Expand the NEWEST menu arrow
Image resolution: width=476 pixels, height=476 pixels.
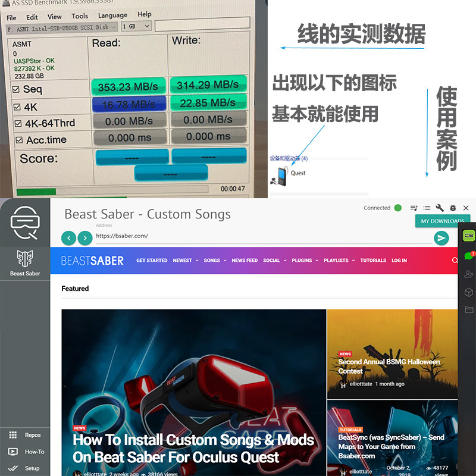[197, 261]
